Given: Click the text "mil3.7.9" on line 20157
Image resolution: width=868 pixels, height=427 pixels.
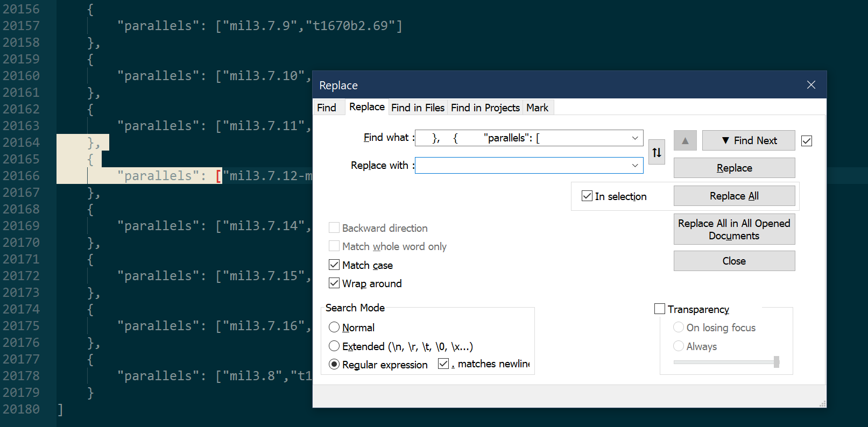Looking at the screenshot, I should [264, 26].
